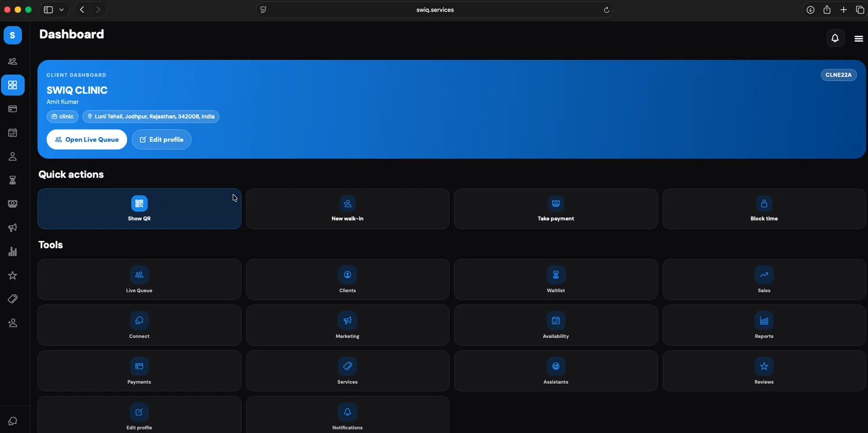The height and width of the screenshot is (433, 868).
Task: Click the Luni Tehsil, Jodhpur location chip
Action: [x=151, y=116]
